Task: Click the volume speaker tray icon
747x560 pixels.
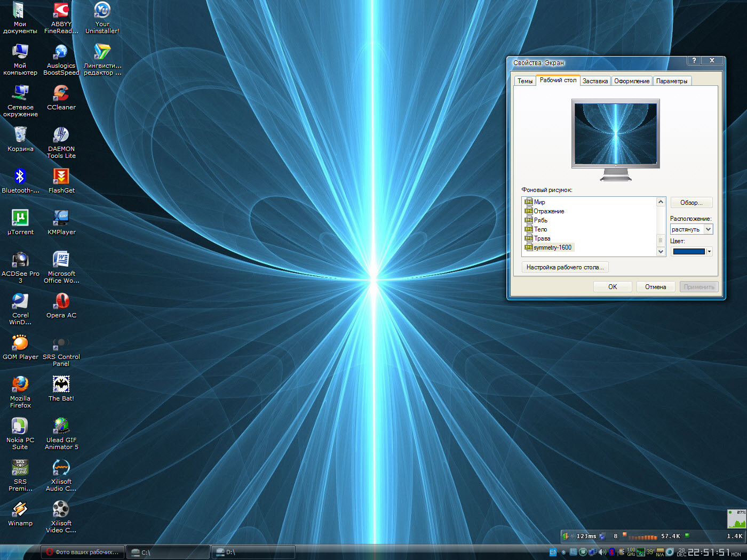Action: (602, 552)
